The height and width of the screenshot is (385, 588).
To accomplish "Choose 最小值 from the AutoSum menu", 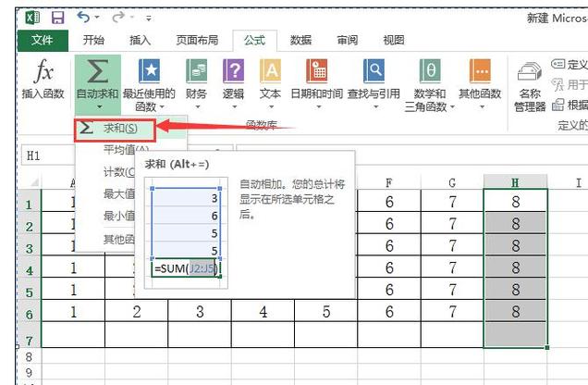I will click(x=119, y=216).
